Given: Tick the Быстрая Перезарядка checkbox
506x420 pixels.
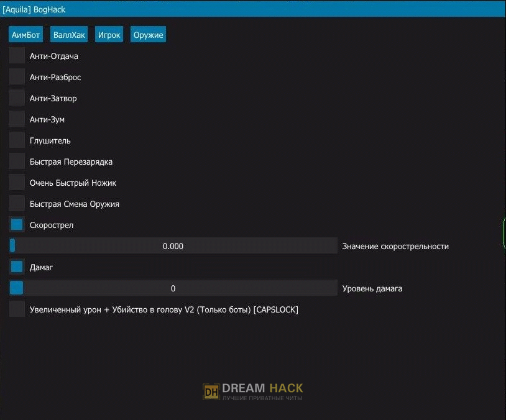Looking at the screenshot, I should pos(17,162).
